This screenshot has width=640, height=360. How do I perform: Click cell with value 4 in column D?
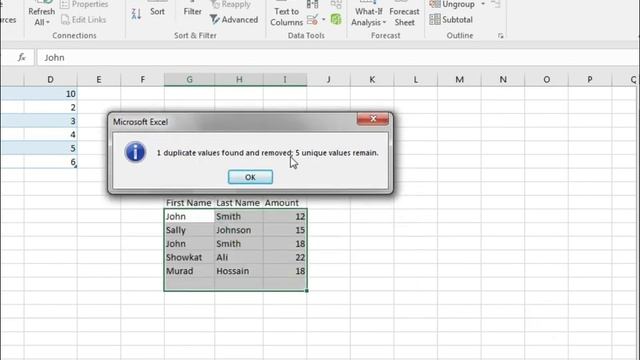click(x=51, y=135)
